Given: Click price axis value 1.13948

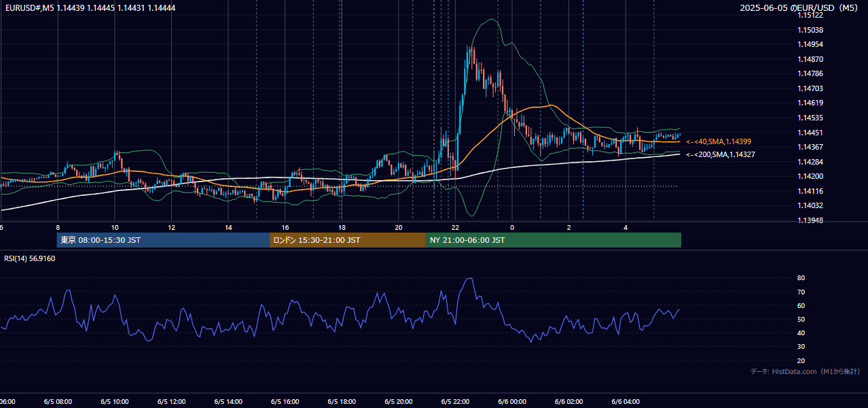Looking at the screenshot, I should (x=810, y=220).
